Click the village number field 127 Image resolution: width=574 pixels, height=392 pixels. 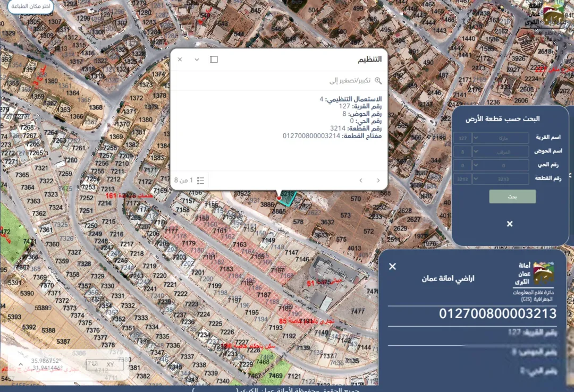463,138
